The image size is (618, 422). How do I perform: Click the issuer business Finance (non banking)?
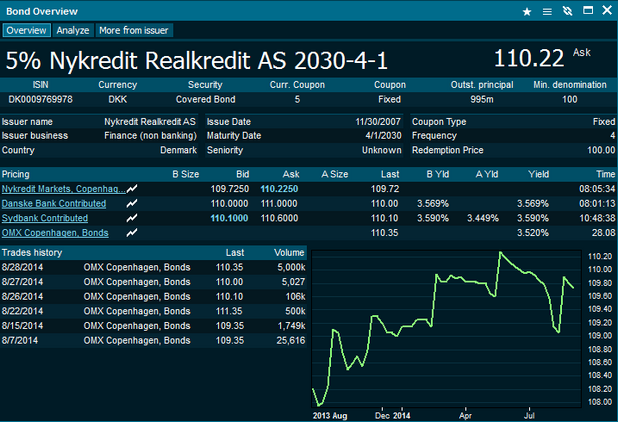(150, 136)
